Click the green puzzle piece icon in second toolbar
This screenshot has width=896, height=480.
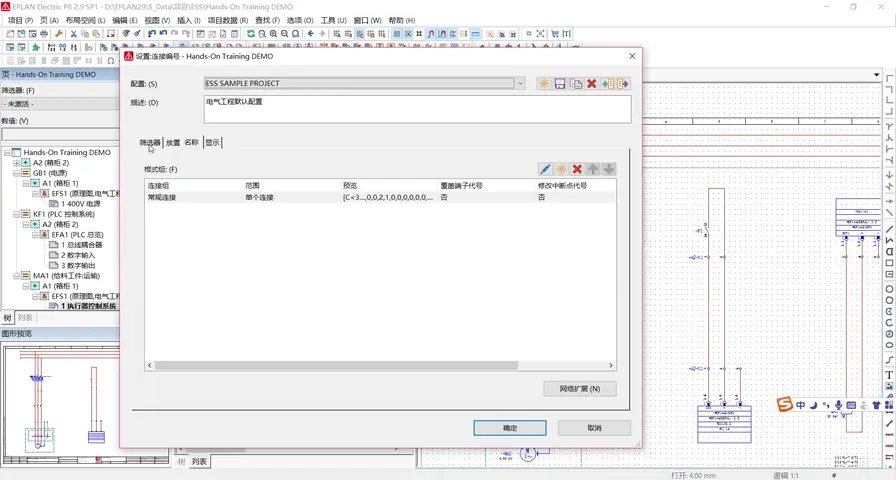(x=36, y=47)
